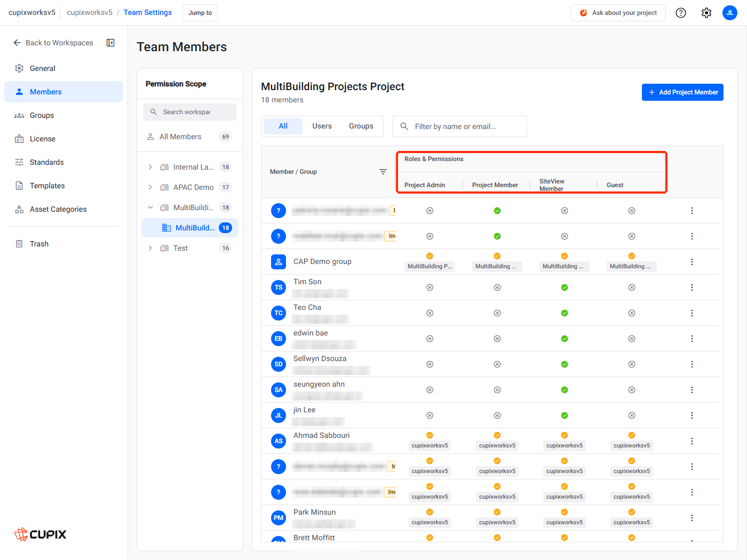Go Back to Workspaces
This screenshot has height=560, width=747.
click(53, 43)
